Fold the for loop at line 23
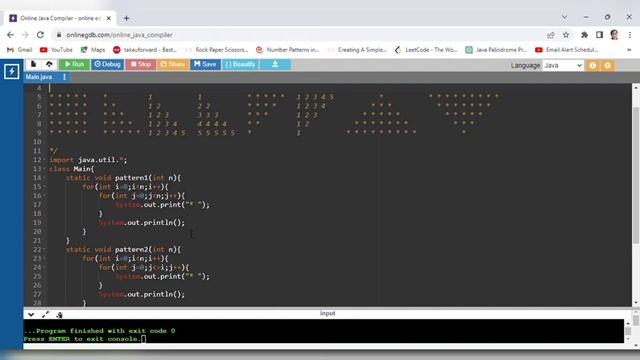640x360 pixels. 44,258
